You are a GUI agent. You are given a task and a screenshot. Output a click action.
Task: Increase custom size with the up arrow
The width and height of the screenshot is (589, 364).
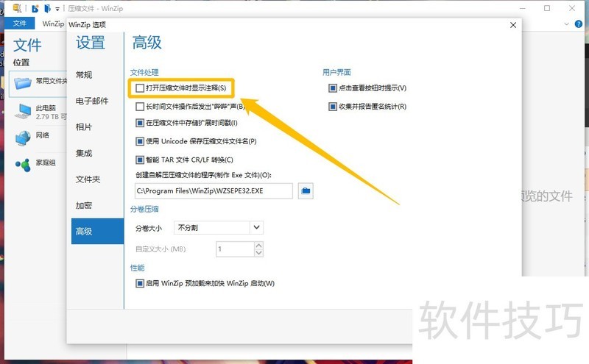tap(259, 246)
